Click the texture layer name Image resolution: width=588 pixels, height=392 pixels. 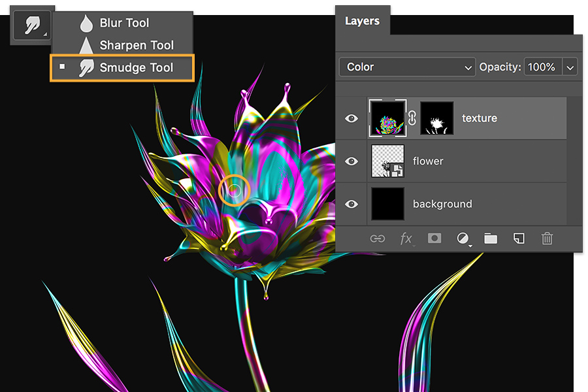[x=480, y=118]
